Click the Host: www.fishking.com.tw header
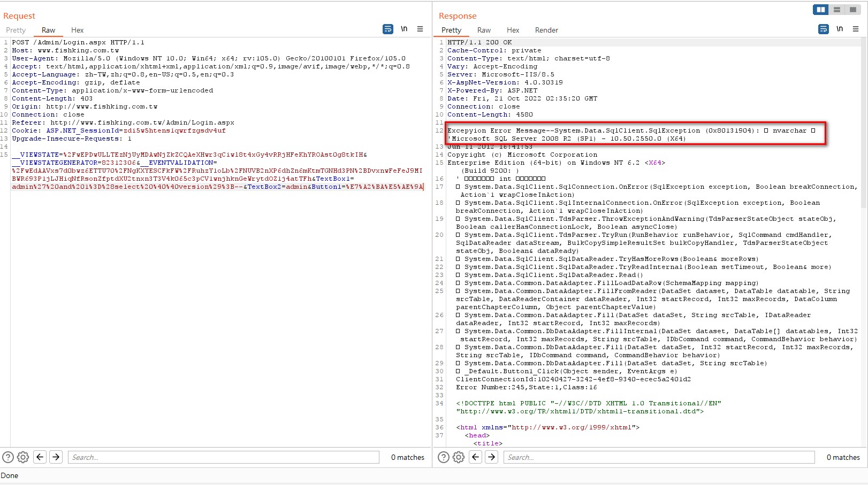 pos(65,50)
